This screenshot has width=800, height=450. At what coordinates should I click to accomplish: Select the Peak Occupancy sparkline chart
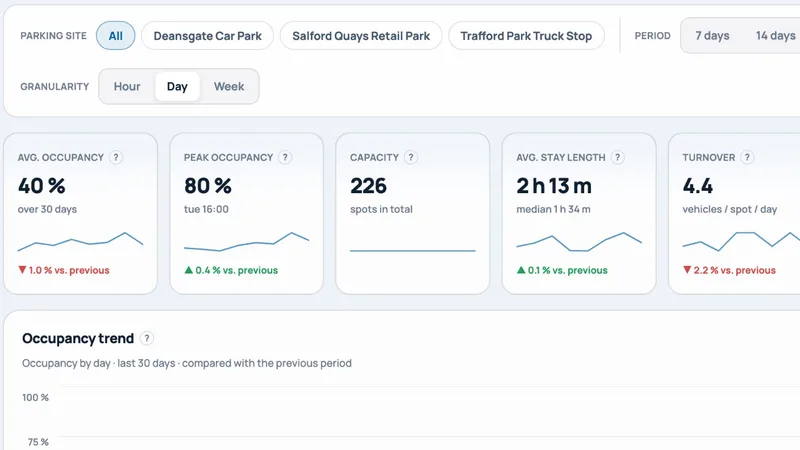pos(246,242)
